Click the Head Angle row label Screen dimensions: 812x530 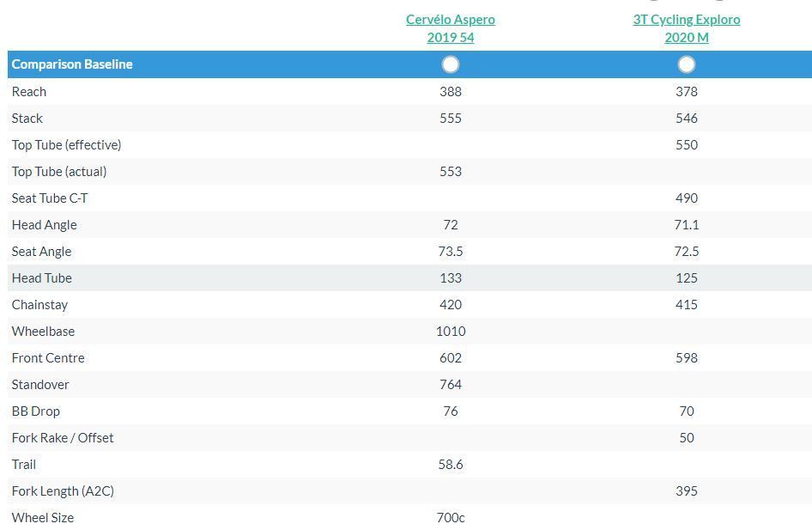tap(44, 225)
